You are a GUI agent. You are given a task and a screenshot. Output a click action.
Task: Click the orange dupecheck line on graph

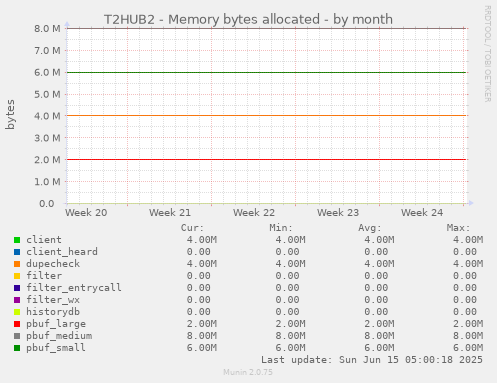point(266,116)
